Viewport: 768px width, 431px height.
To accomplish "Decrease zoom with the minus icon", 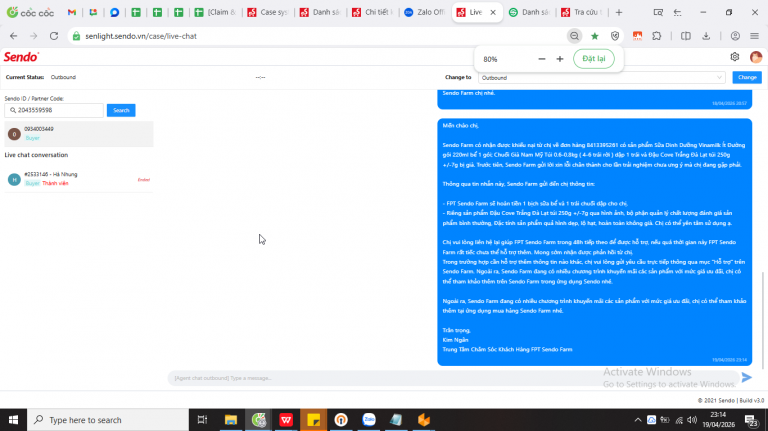I will [x=541, y=59].
